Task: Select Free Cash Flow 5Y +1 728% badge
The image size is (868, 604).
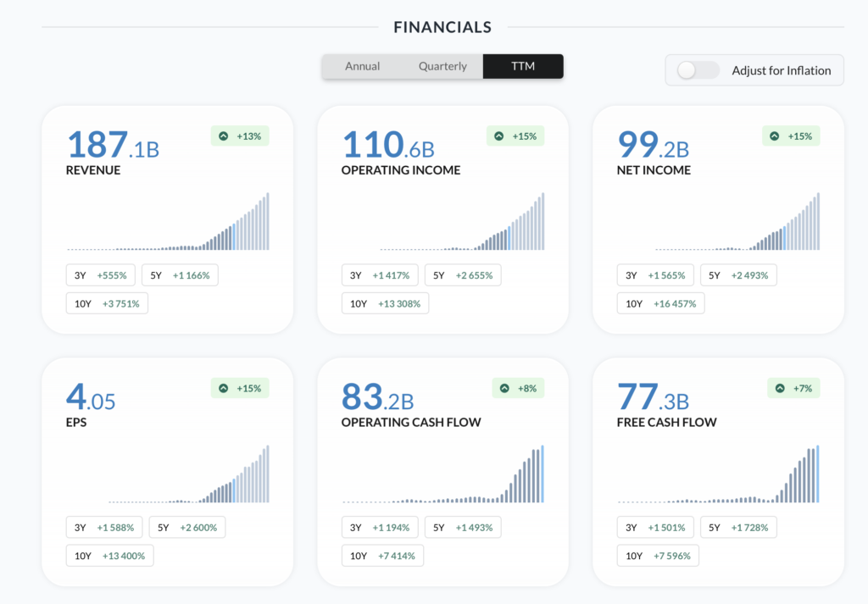Action: pos(738,528)
